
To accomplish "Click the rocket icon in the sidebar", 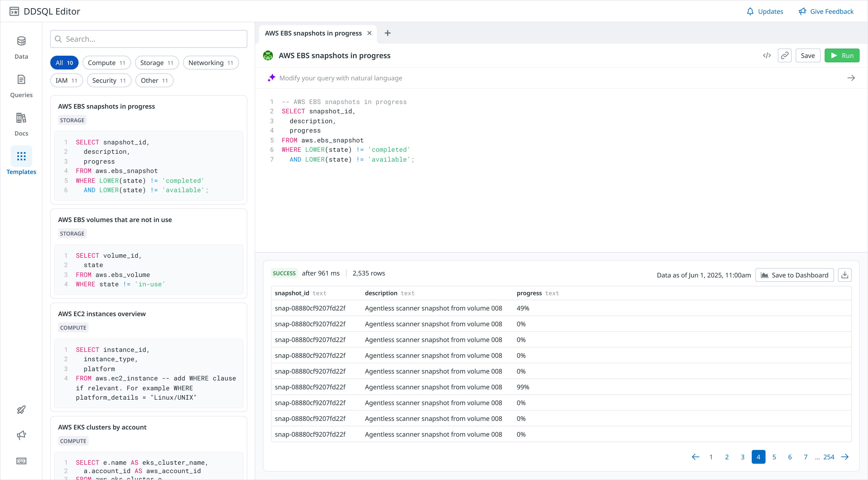I will click(x=21, y=409).
